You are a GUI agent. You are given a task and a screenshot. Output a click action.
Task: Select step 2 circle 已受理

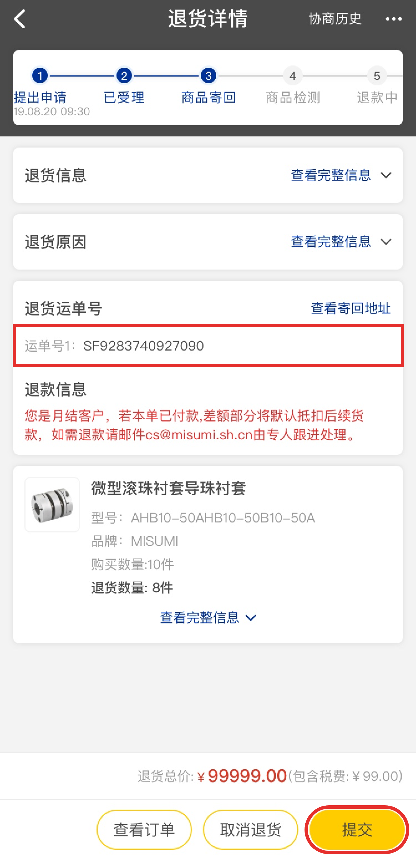124,76
